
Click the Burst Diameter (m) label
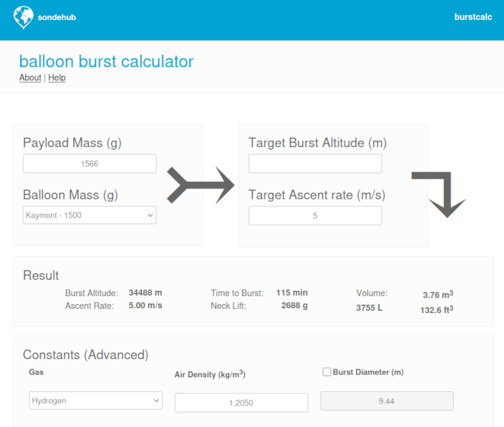368,372
